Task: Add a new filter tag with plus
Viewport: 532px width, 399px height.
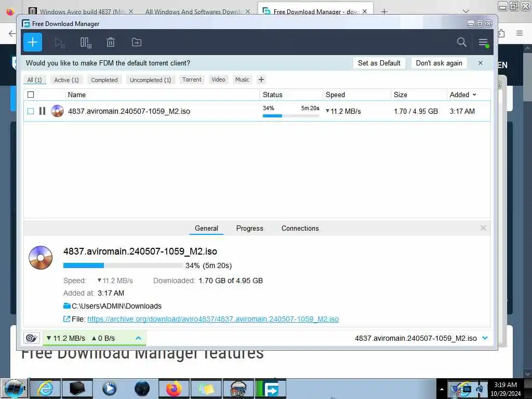Action: click(261, 79)
